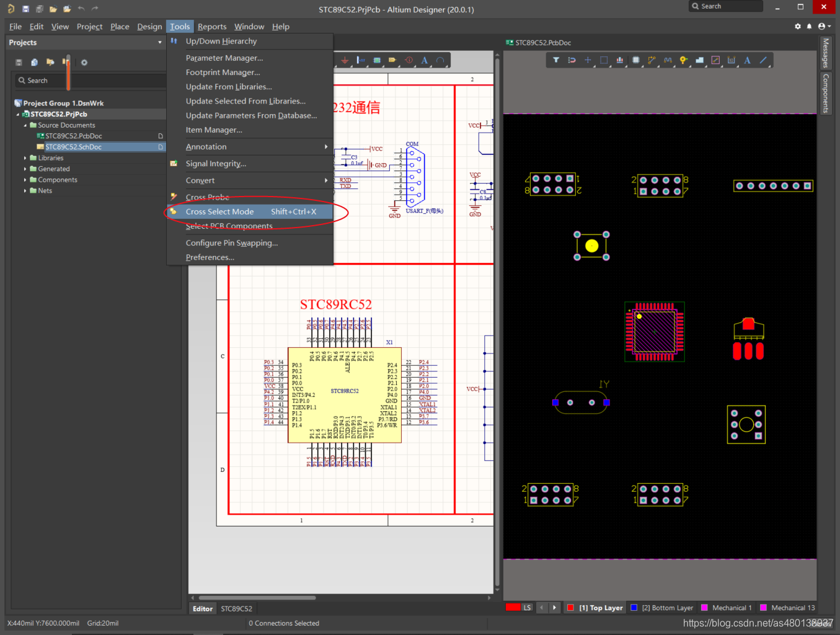
Task: Expand the Nets folder
Action: pyautogui.click(x=25, y=191)
